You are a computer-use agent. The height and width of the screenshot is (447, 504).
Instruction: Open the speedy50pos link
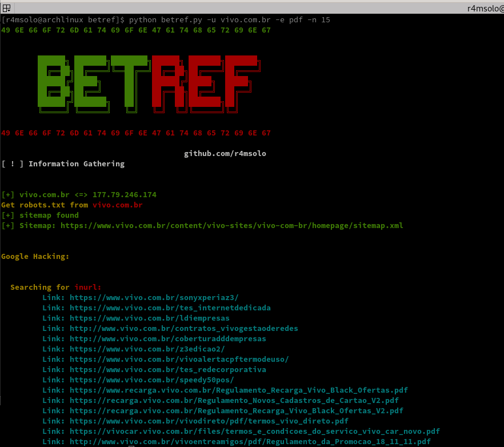click(152, 380)
